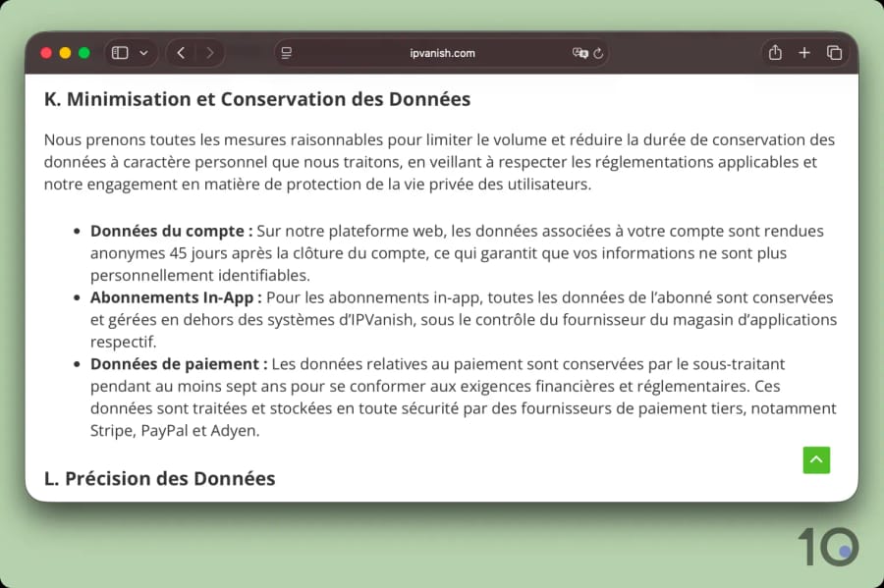Show the tab overview
Viewport: 884px width, 588px height.
(834, 53)
